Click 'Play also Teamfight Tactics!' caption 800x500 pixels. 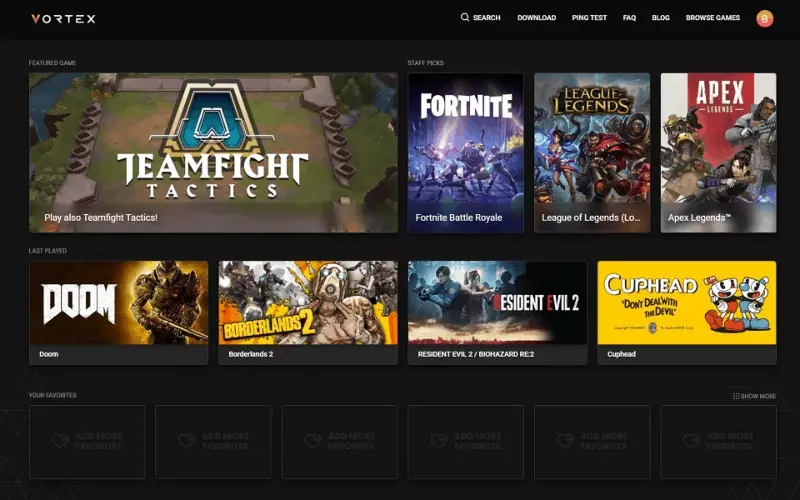[101, 217]
